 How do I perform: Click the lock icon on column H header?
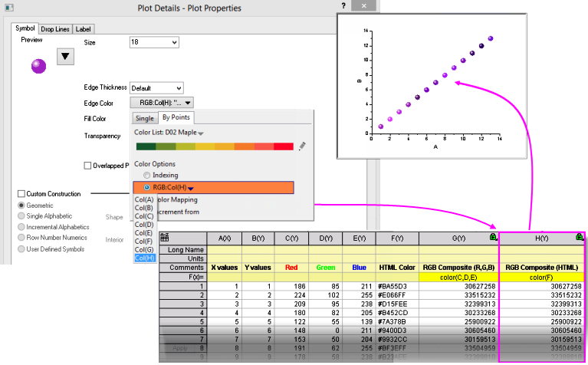580,238
